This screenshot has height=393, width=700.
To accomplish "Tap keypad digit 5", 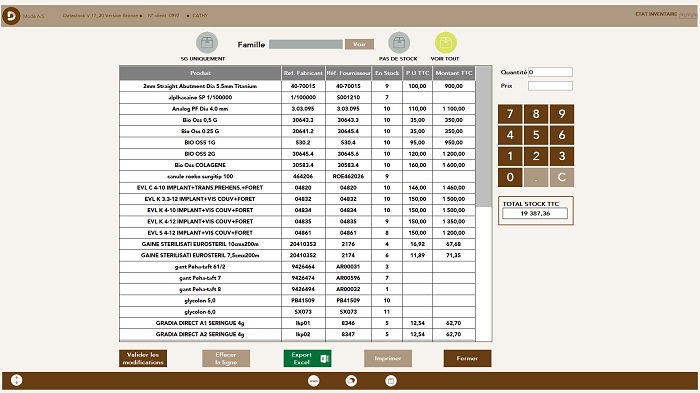I will [x=536, y=135].
